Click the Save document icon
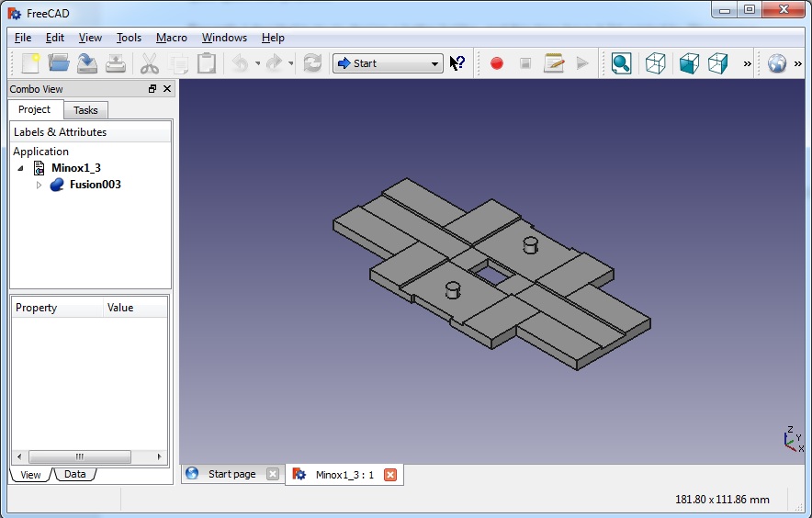This screenshot has width=812, height=518. coord(87,63)
